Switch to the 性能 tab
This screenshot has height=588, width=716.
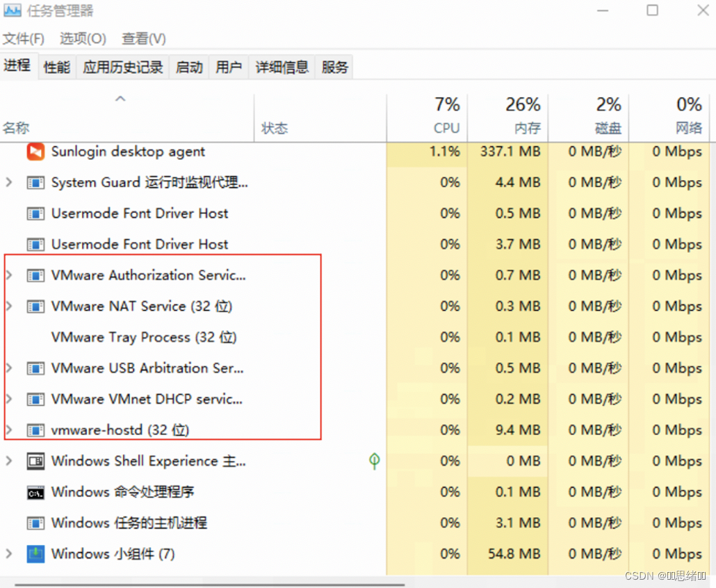coord(57,67)
